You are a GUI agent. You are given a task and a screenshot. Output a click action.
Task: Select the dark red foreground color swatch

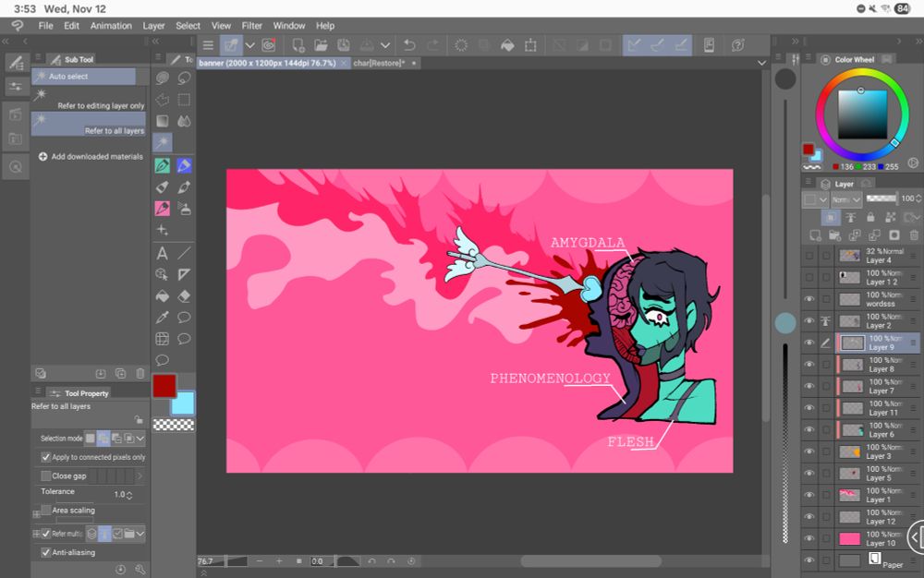pyautogui.click(x=164, y=385)
